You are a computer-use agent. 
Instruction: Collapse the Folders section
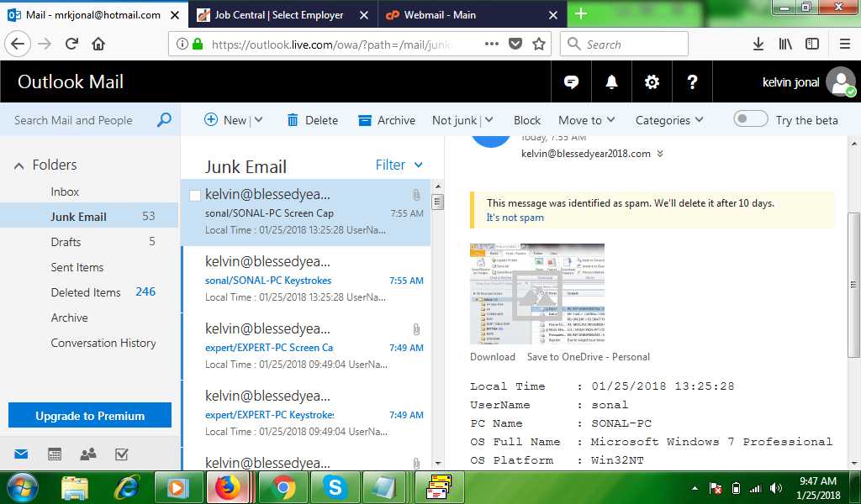pos(18,165)
